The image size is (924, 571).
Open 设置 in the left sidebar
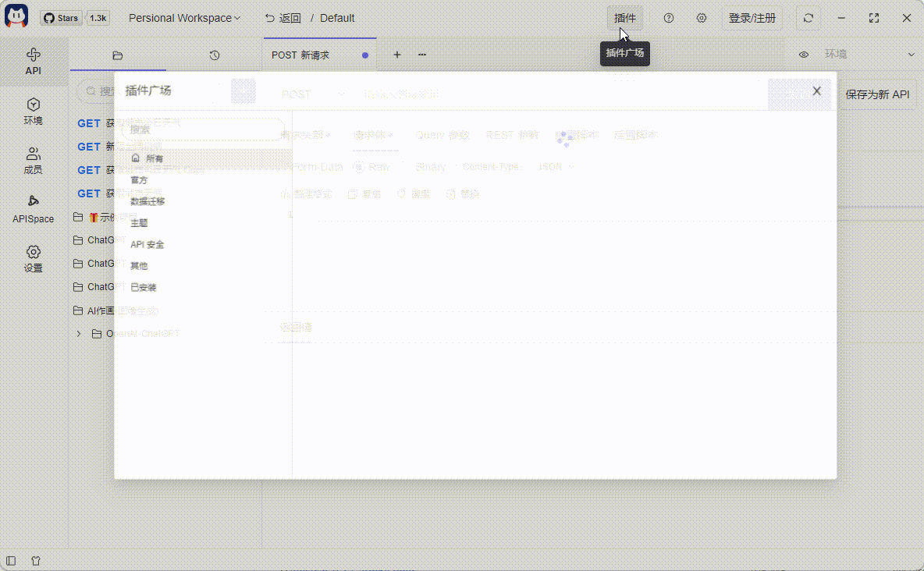[x=34, y=259]
